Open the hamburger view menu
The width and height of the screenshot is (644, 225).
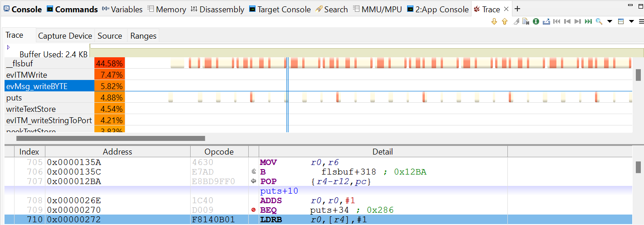(641, 21)
